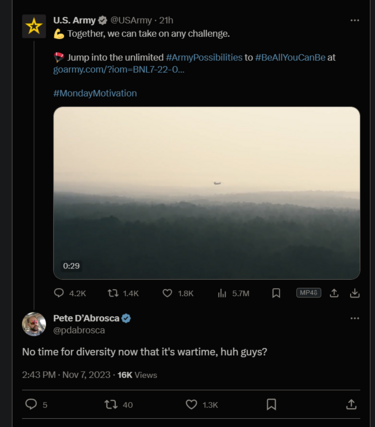View analytics showing 5.7M views
Screen dimensions: 375x427
click(x=233, y=293)
